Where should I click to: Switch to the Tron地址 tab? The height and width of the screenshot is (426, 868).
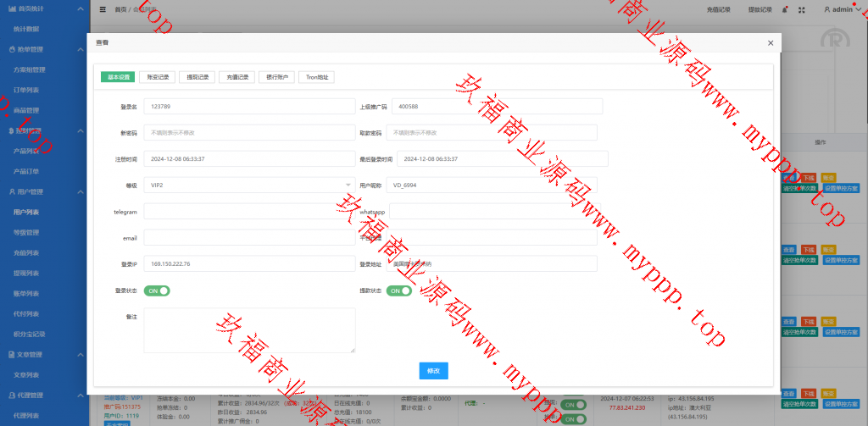[315, 77]
